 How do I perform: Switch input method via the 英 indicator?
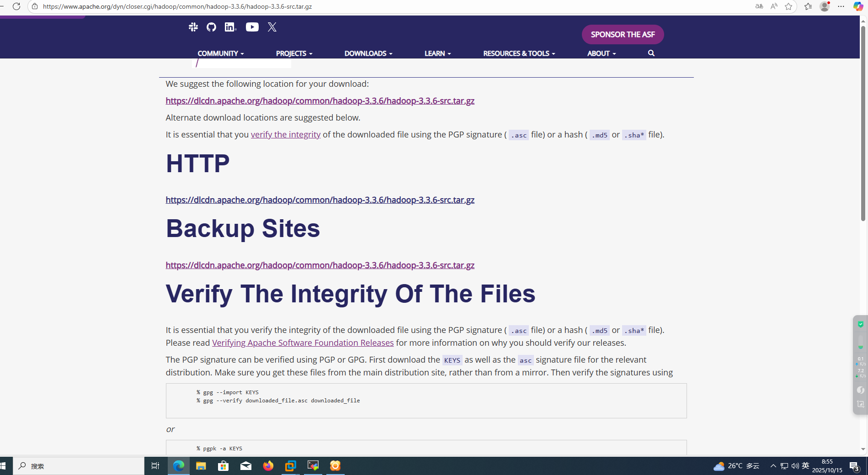pos(806,466)
